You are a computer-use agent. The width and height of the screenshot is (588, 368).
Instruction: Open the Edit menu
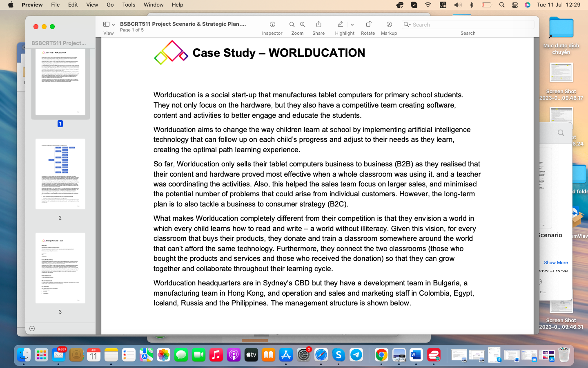tap(73, 5)
